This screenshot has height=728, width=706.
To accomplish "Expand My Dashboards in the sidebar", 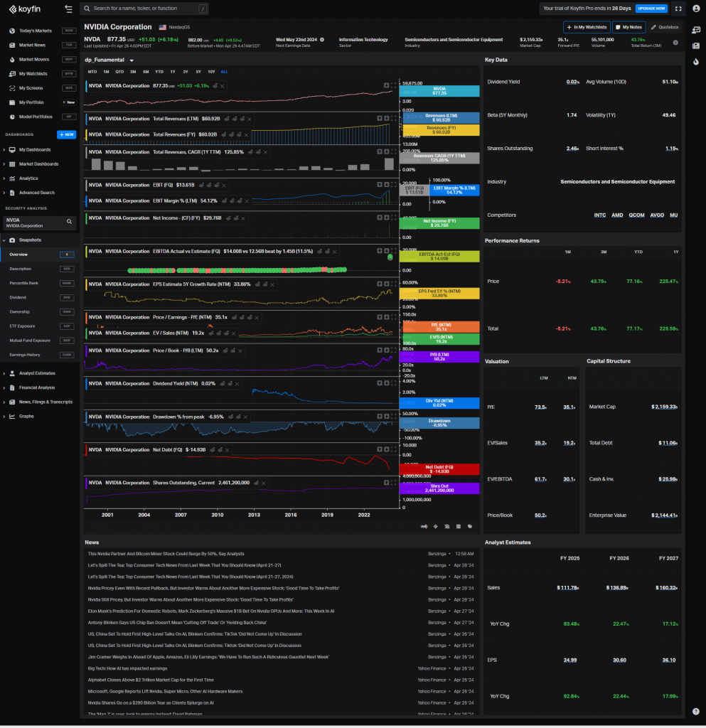I will click(5, 150).
